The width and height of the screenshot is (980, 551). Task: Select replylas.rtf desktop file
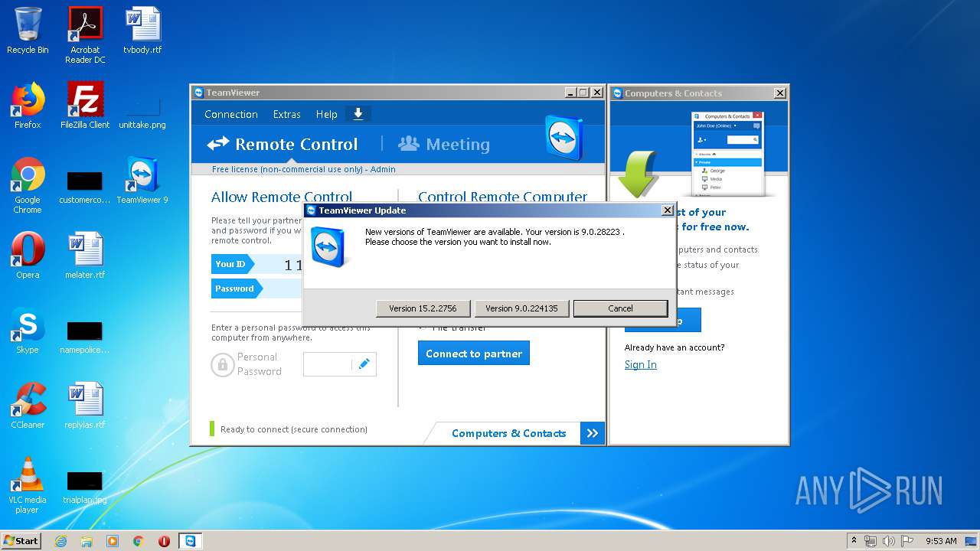85,406
